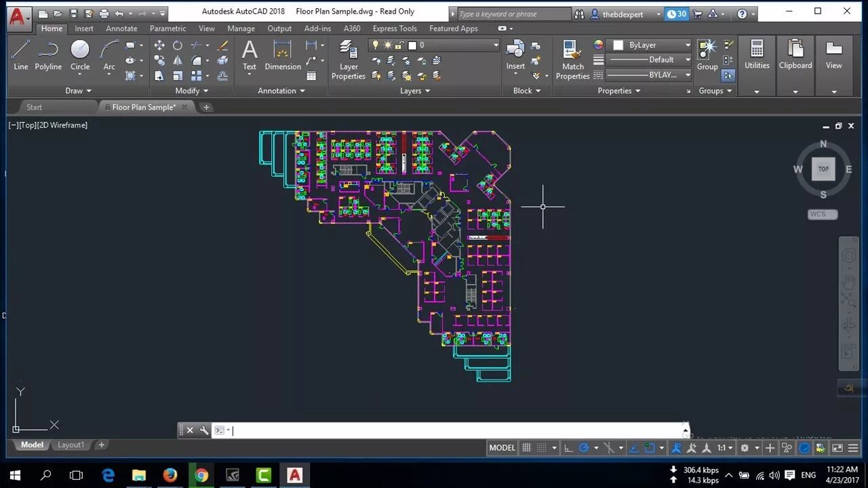Expand the Modify panel
Screen dimensions: 868x488
click(192, 91)
